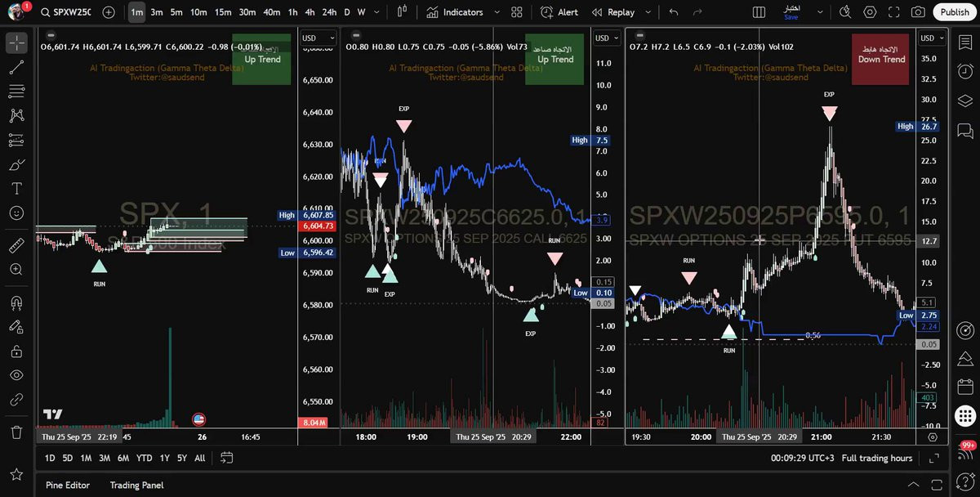Switch to the 1h timeframe
The height and width of the screenshot is (497, 980).
tap(292, 12)
